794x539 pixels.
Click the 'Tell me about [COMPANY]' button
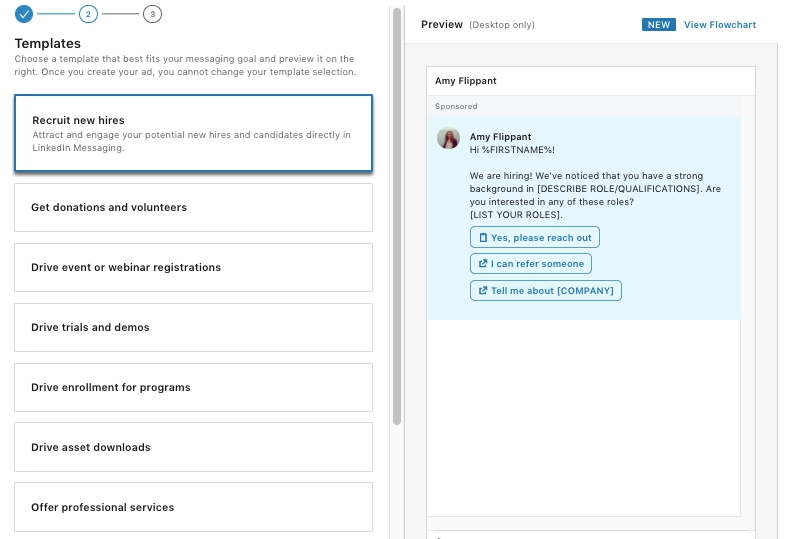[546, 291]
